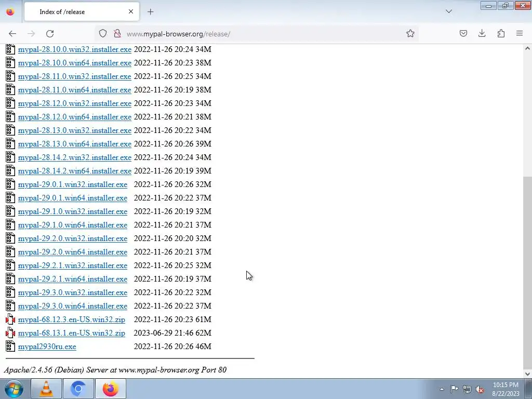
Task: Open the Extensions puzzle icon
Action: [501, 34]
